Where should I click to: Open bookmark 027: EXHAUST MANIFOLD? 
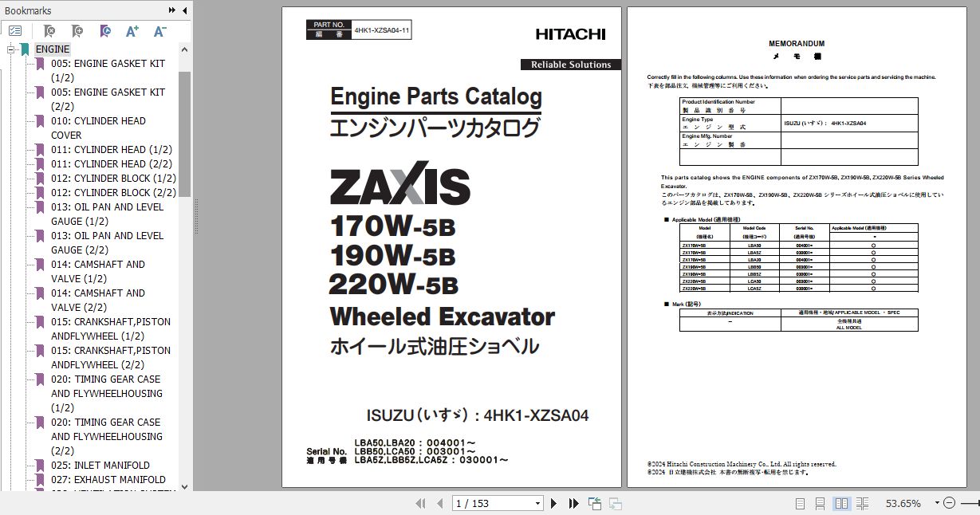click(108, 480)
